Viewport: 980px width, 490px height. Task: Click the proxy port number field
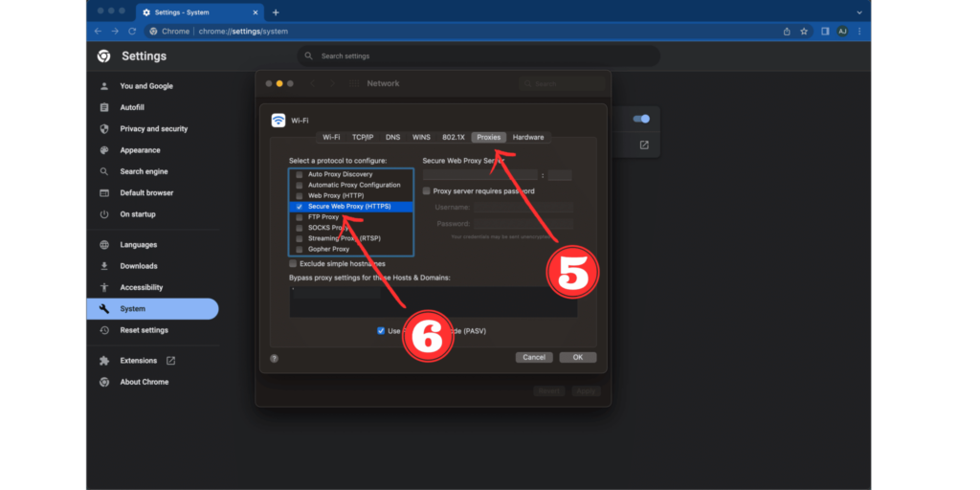pos(560,176)
